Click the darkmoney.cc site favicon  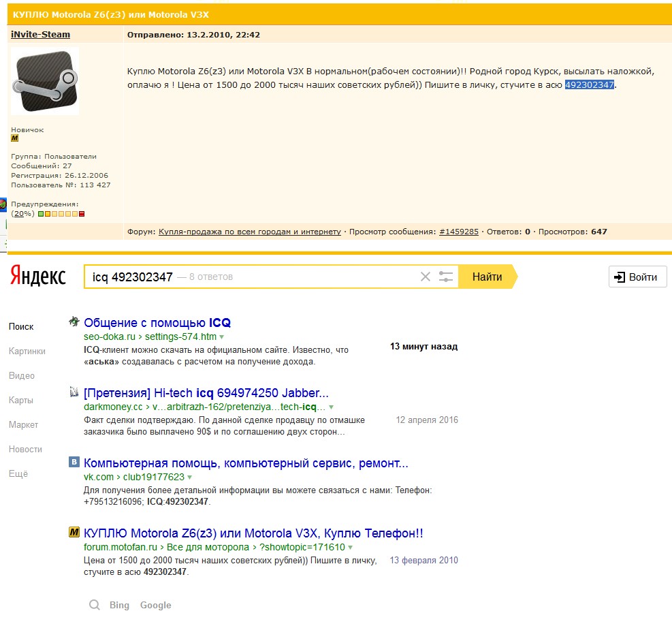74,392
